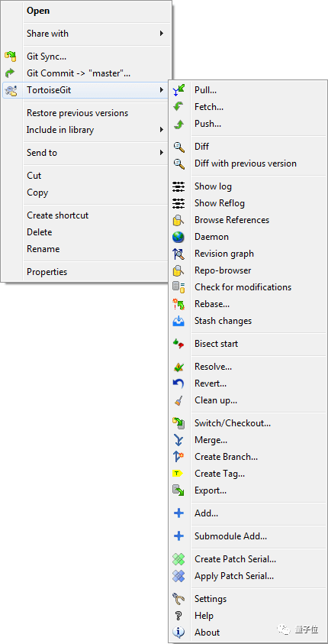Expand the Share with submenu arrow
The height and width of the screenshot is (644, 328).
click(162, 34)
